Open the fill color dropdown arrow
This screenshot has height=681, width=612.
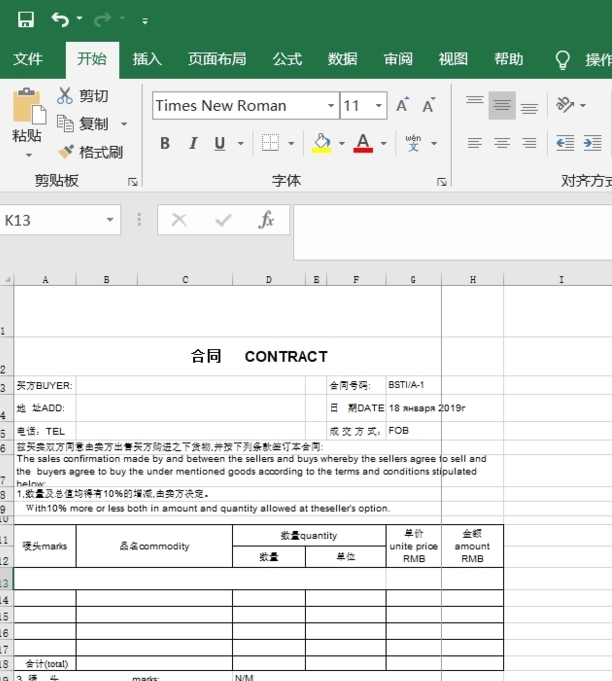pyautogui.click(x=342, y=143)
